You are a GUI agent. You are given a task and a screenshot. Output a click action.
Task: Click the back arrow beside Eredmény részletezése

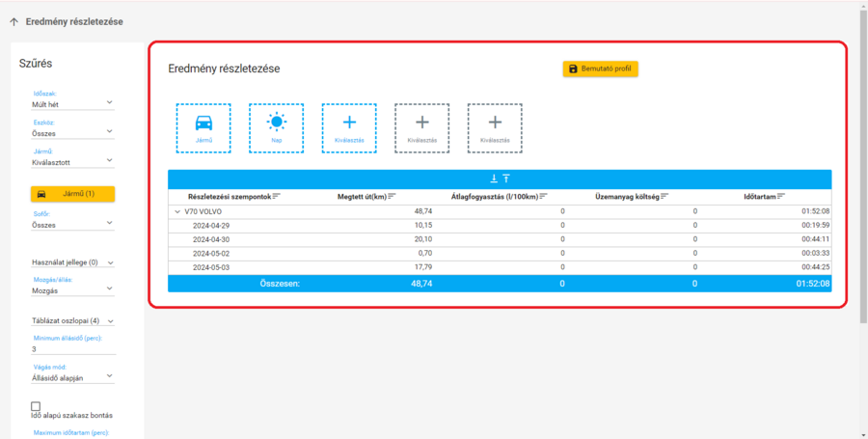[14, 21]
